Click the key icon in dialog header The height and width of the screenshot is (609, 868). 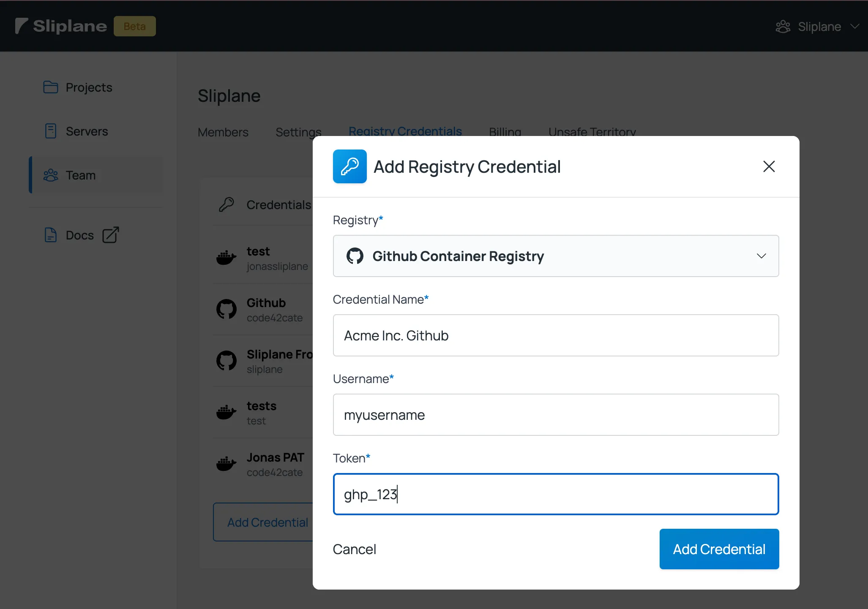[349, 166]
